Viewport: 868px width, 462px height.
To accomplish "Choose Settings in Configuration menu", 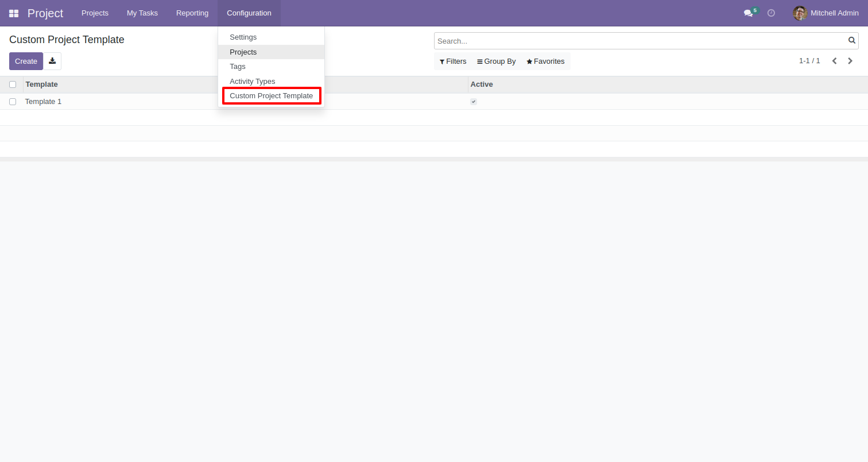I will pyautogui.click(x=271, y=37).
